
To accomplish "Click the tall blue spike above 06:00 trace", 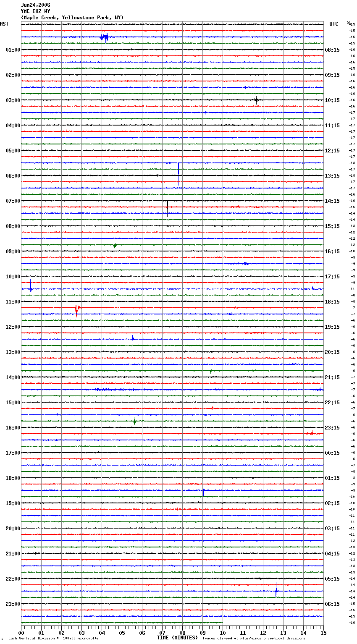I will [x=178, y=173].
